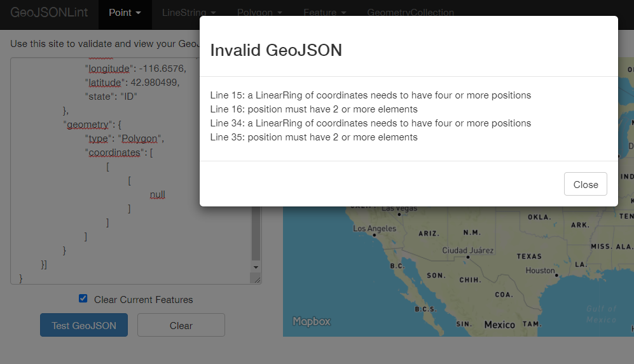Click Houston label on the map
The height and width of the screenshot is (364, 634).
click(x=540, y=270)
